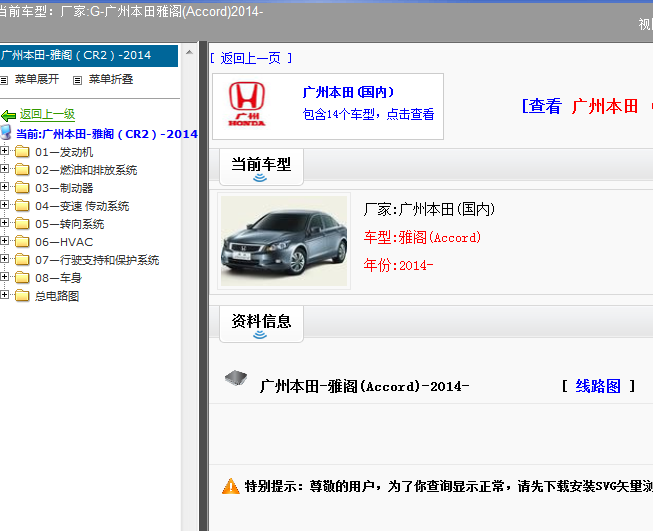Expand the 05—转向系统 plus box
This screenshot has height=531, width=653.
5,224
